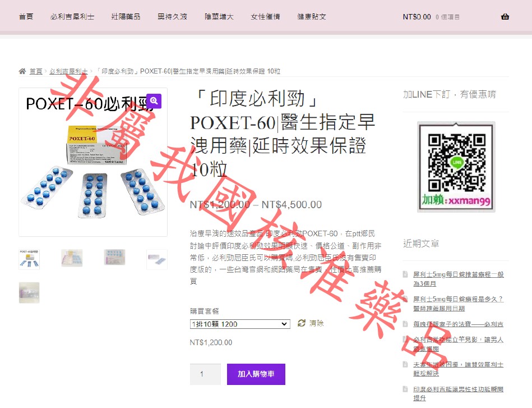532x408 pixels.
Task: Click the 加入購物車 button
Action: pyautogui.click(x=256, y=374)
